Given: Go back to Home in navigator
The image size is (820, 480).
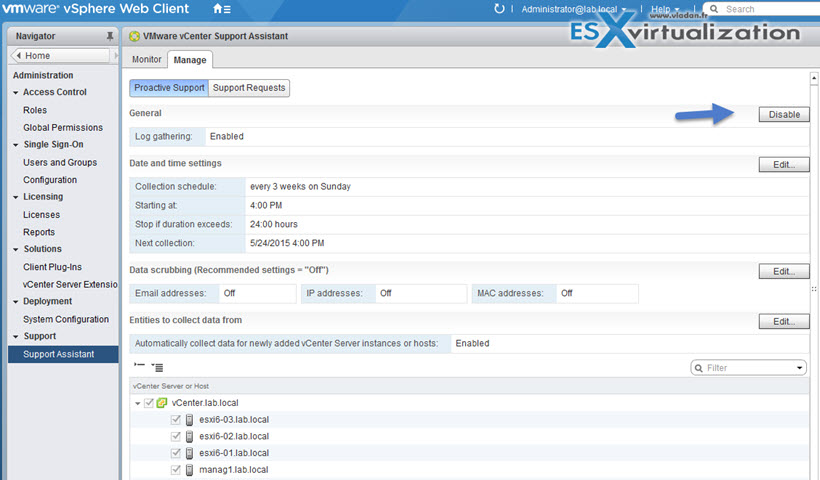Looking at the screenshot, I should [x=60, y=55].
